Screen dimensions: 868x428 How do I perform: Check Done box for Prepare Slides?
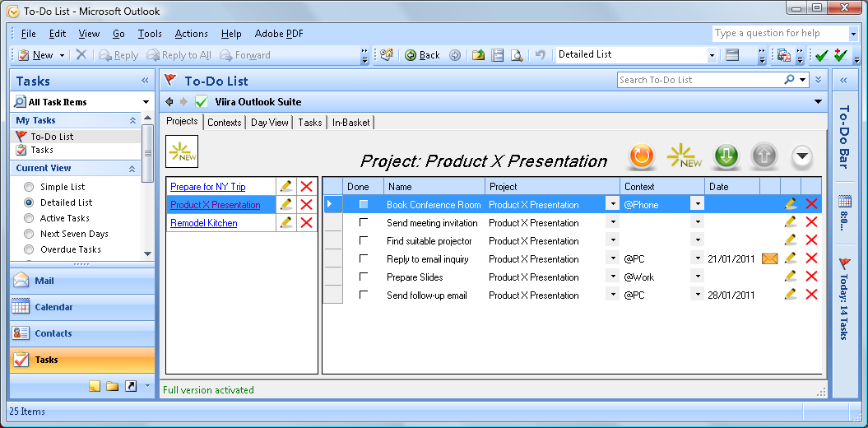[364, 277]
